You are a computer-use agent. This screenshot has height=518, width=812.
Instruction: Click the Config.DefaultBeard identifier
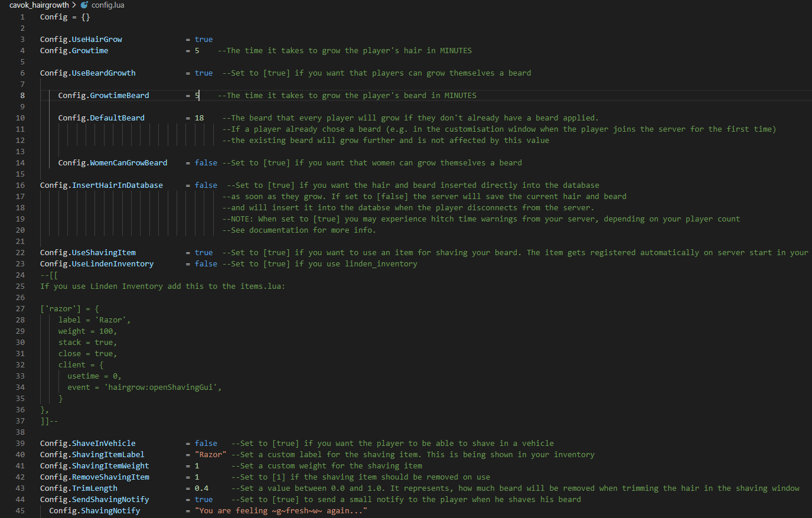pos(102,118)
